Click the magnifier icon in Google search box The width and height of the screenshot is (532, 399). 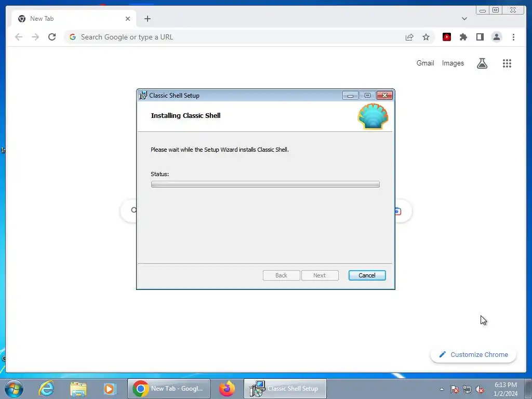pos(134,210)
